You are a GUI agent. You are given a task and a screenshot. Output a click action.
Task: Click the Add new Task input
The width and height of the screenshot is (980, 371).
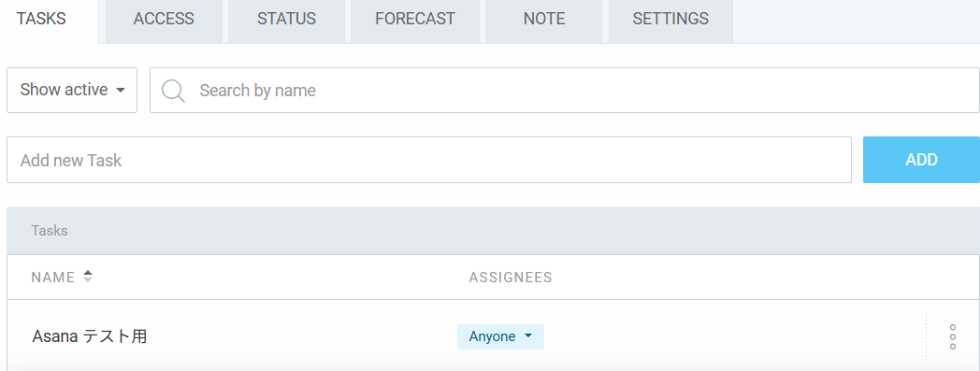[429, 160]
